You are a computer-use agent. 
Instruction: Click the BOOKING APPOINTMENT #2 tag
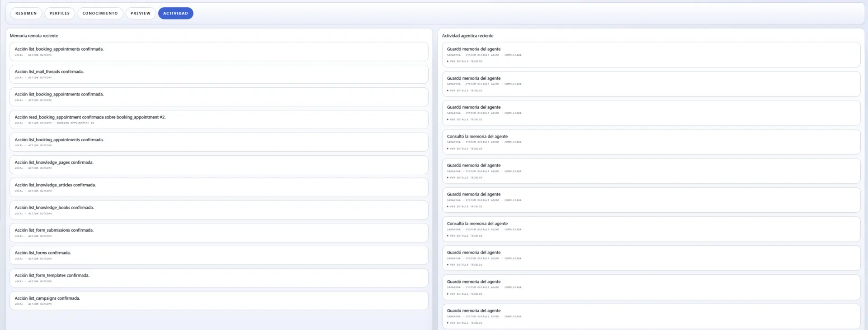click(75, 123)
